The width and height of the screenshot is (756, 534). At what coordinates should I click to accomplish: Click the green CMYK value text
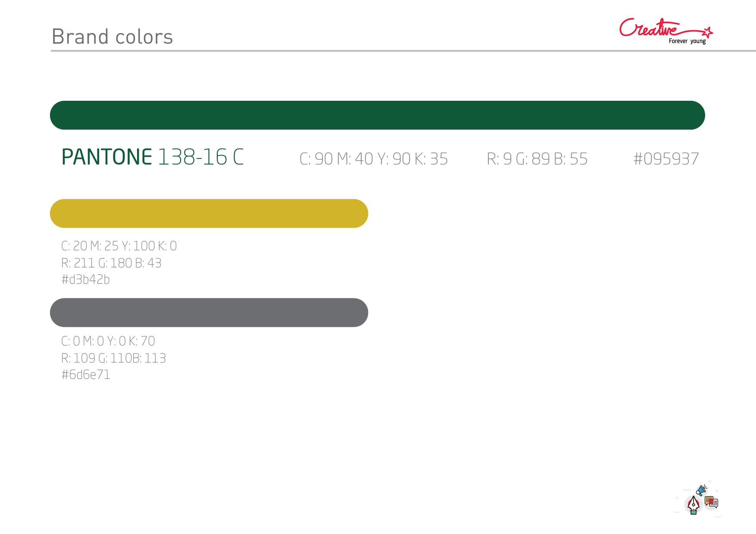[x=373, y=159]
